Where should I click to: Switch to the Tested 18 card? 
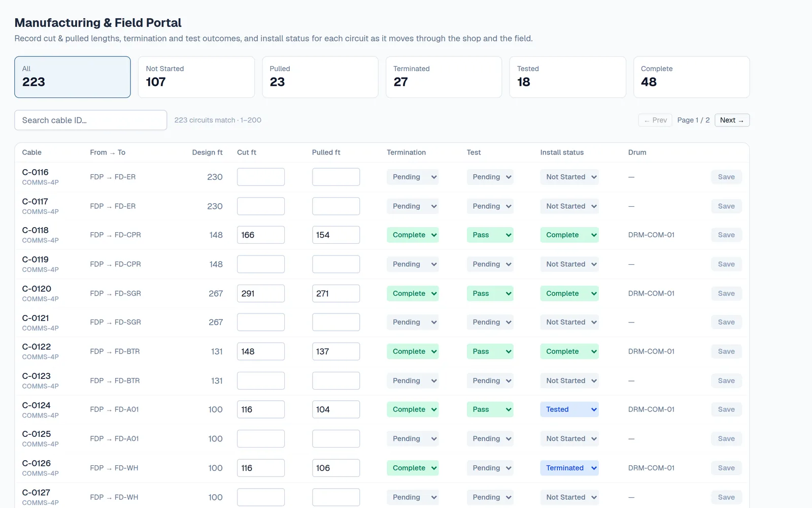click(567, 77)
